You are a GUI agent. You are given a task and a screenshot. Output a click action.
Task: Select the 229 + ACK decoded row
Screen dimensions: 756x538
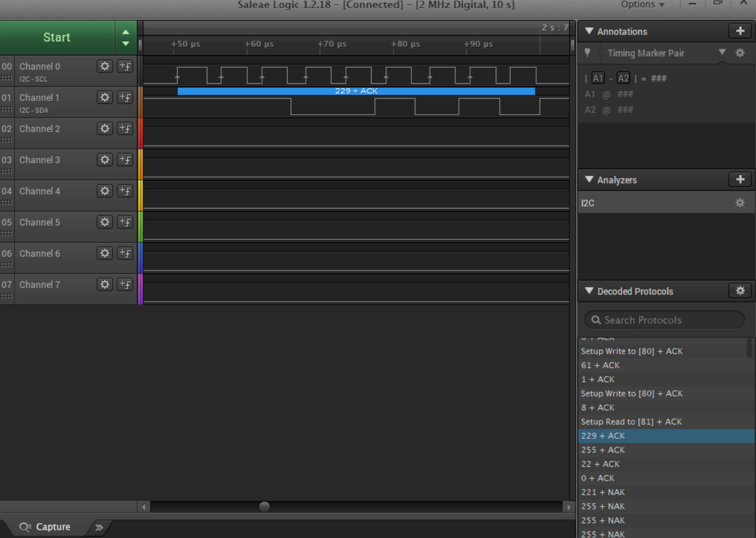[666, 436]
